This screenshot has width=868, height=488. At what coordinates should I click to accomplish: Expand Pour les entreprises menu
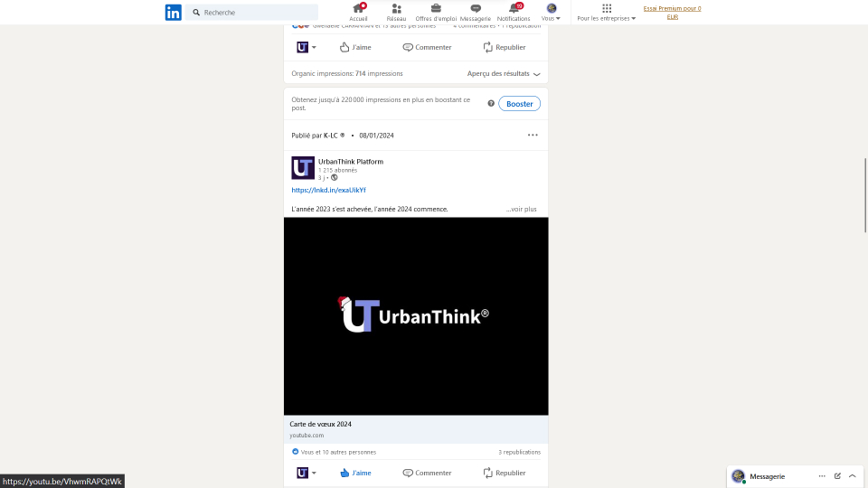pyautogui.click(x=606, y=13)
